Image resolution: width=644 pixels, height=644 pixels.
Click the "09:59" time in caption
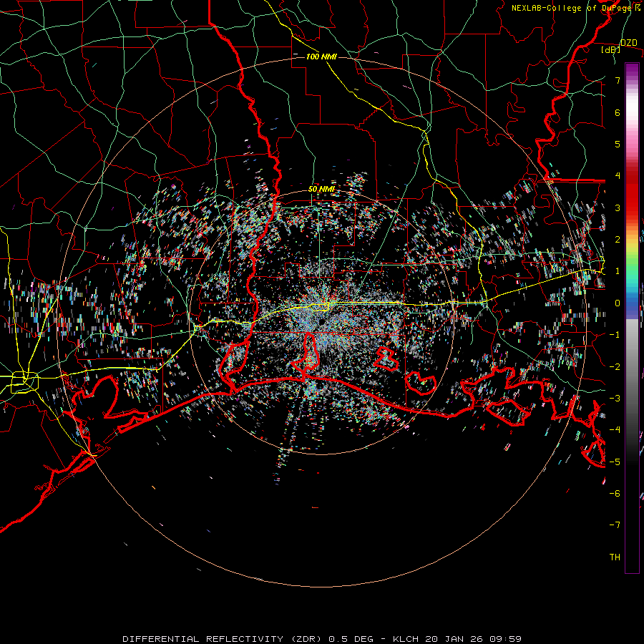tap(504, 639)
